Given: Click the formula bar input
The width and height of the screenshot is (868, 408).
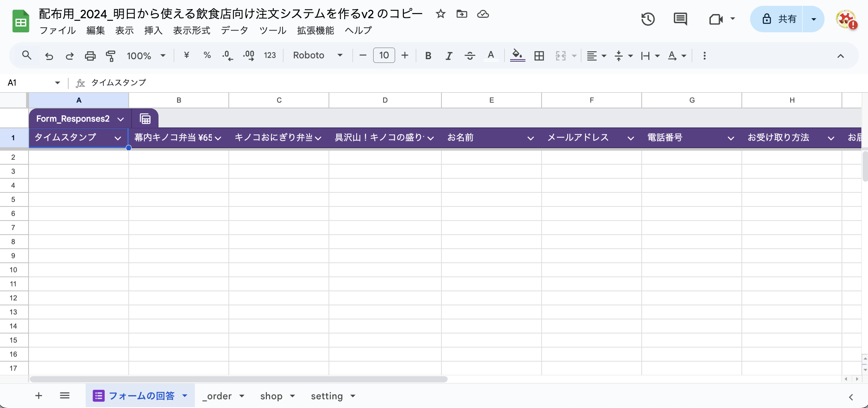Looking at the screenshot, I should pyautogui.click(x=476, y=83).
